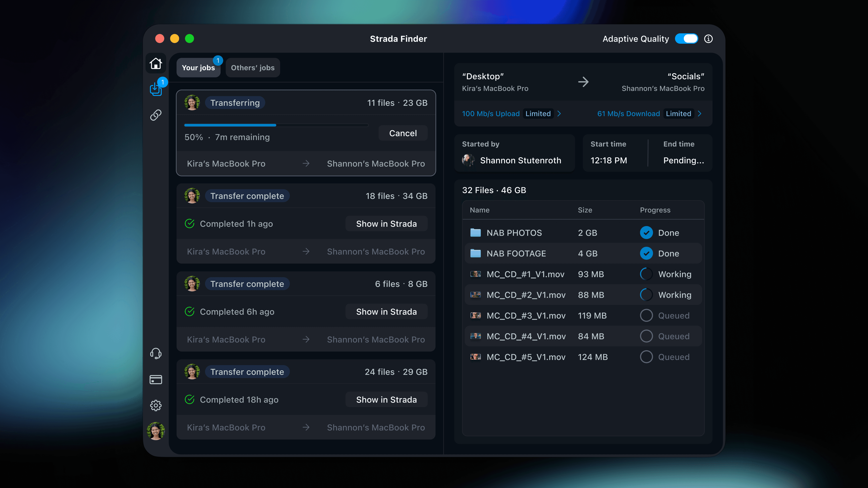Click the MC_CD_#1_V1.mov video icon

point(475,274)
